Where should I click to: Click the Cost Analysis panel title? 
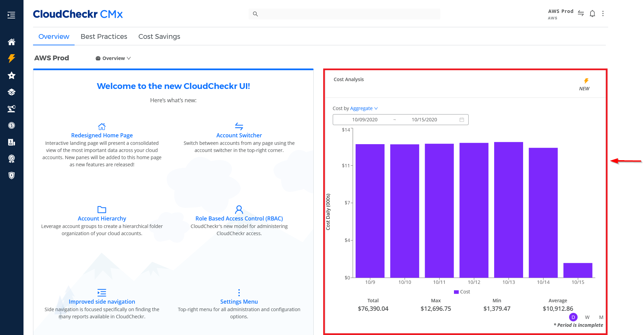pos(349,79)
